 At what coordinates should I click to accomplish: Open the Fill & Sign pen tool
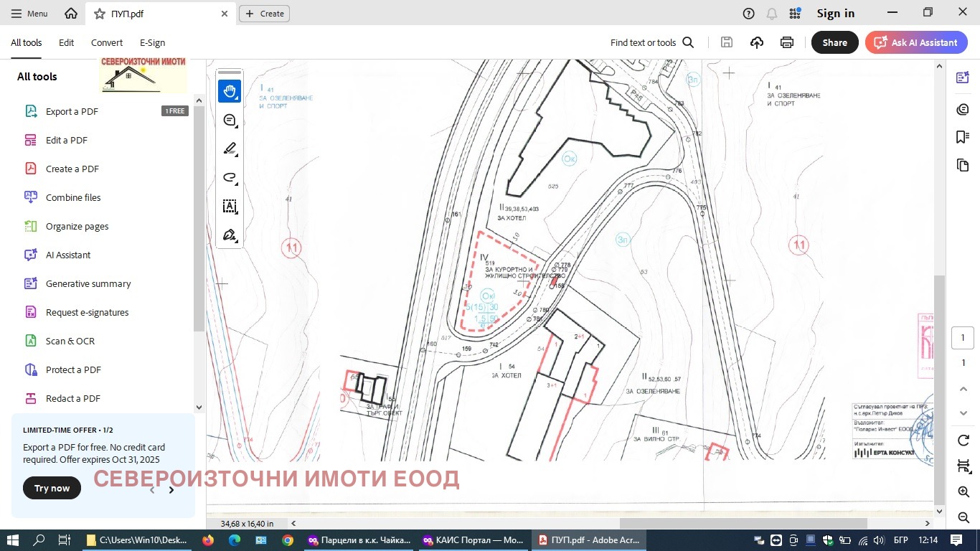(230, 235)
